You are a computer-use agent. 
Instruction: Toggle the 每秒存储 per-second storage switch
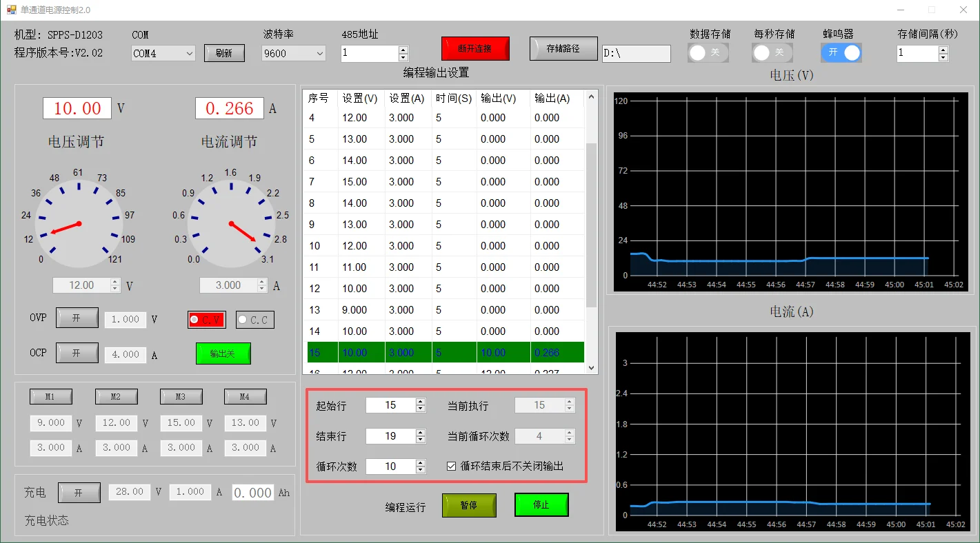click(772, 52)
